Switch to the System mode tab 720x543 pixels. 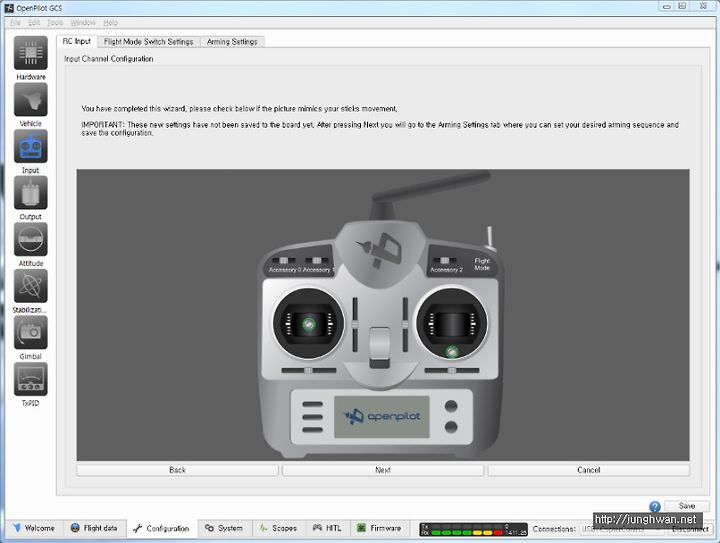tap(224, 528)
